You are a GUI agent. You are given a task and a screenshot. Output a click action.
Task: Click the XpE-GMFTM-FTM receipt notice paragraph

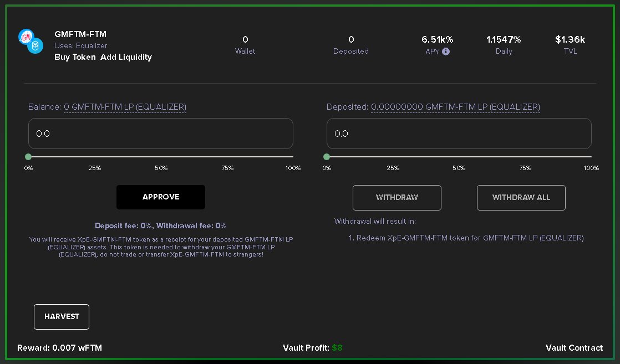coord(161,247)
